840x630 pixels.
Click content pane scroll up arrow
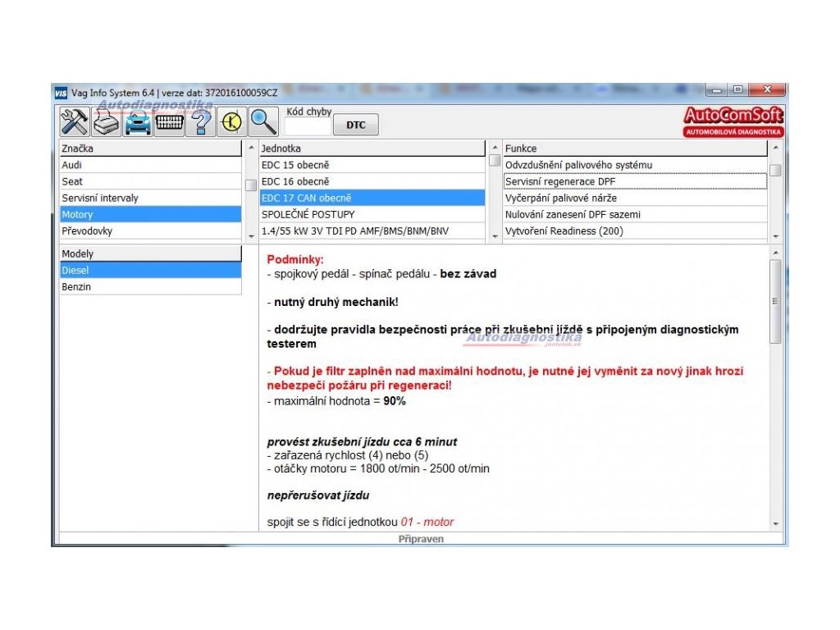(775, 253)
